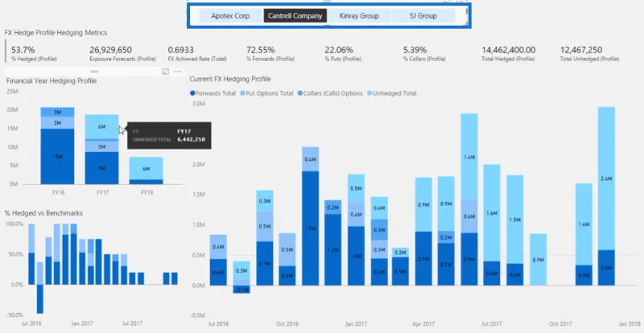
Task: Select the 2.4M unhedged bar segment
Action: click(x=606, y=179)
